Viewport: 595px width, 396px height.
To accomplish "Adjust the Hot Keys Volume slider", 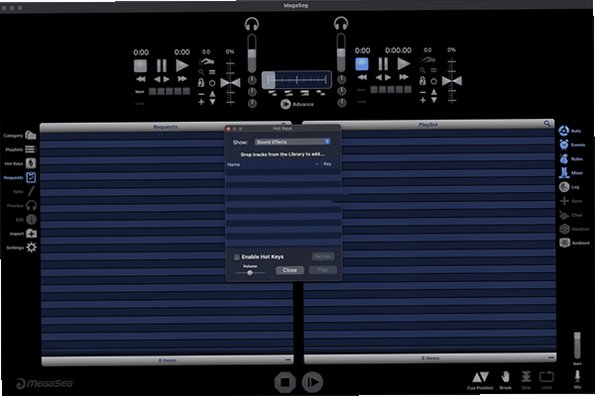I will (250, 273).
